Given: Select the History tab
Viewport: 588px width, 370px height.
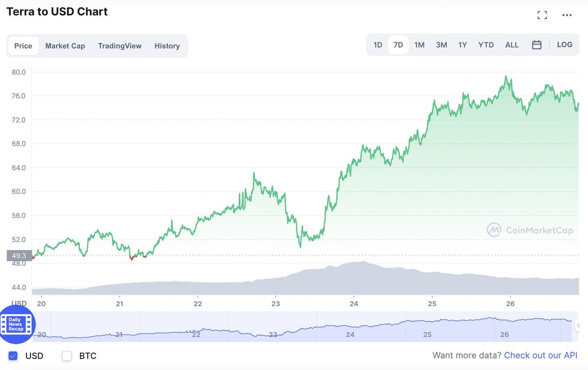Looking at the screenshot, I should tap(167, 46).
